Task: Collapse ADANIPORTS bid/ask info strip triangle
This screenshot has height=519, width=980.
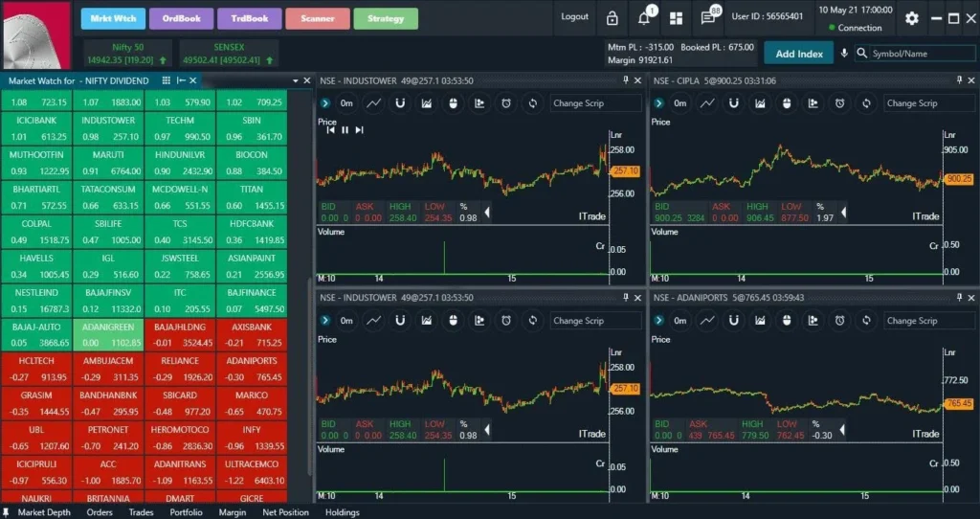Action: pyautogui.click(x=843, y=430)
